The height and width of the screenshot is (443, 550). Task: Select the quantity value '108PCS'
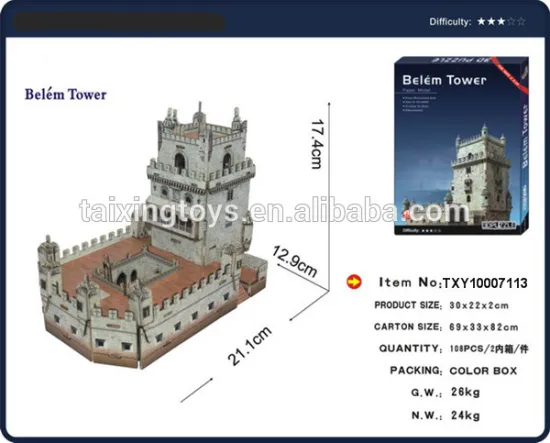click(466, 349)
